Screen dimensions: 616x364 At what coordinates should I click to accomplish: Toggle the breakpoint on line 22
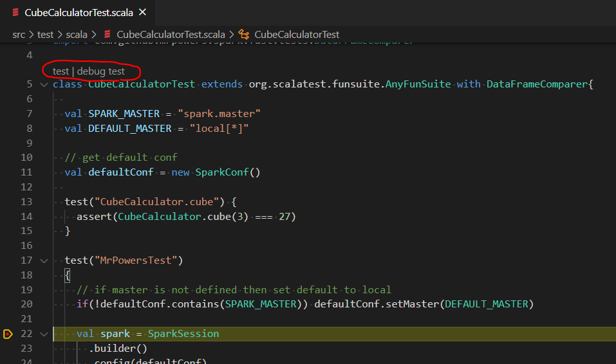[8, 334]
